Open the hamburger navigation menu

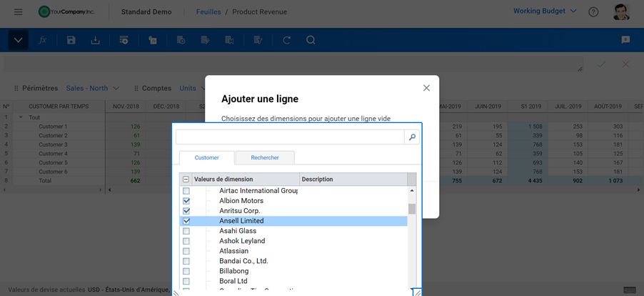pos(18,12)
